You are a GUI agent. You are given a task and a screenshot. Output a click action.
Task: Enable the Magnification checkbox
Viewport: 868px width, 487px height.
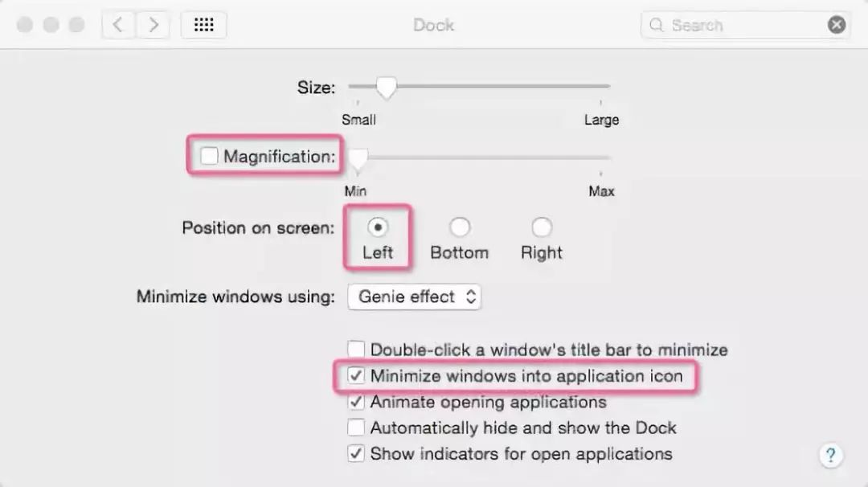[x=210, y=156]
